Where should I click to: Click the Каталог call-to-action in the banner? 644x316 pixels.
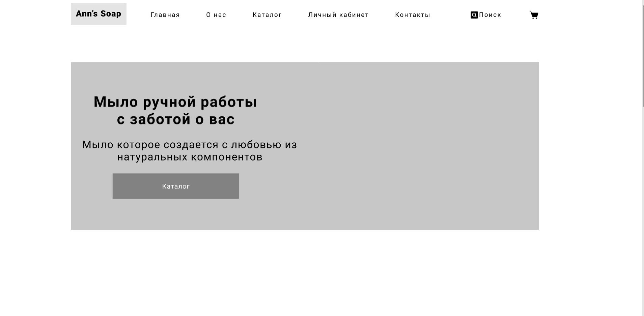click(175, 186)
